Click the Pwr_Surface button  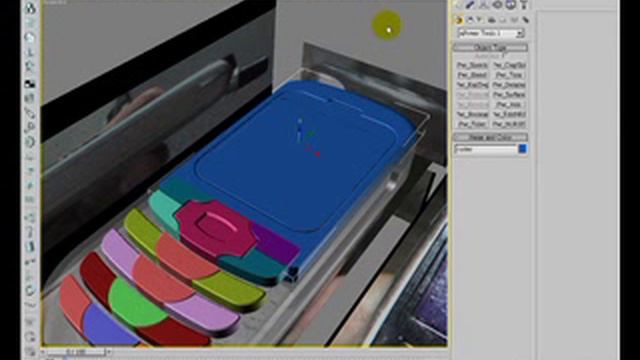point(509,95)
